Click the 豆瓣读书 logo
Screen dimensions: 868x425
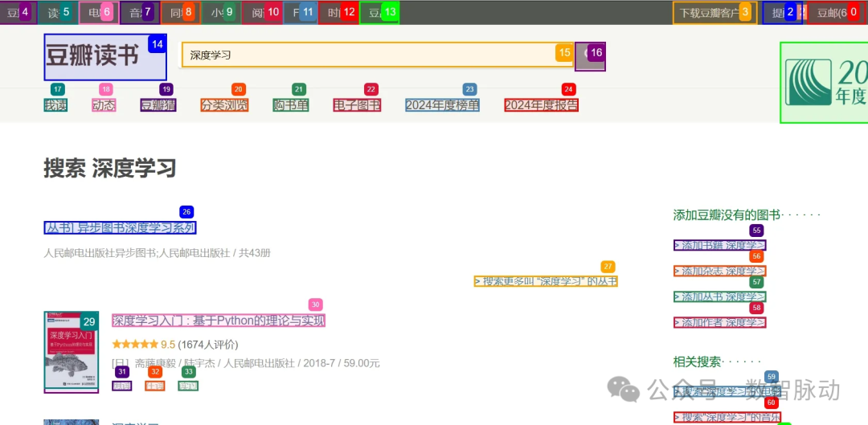tap(105, 57)
